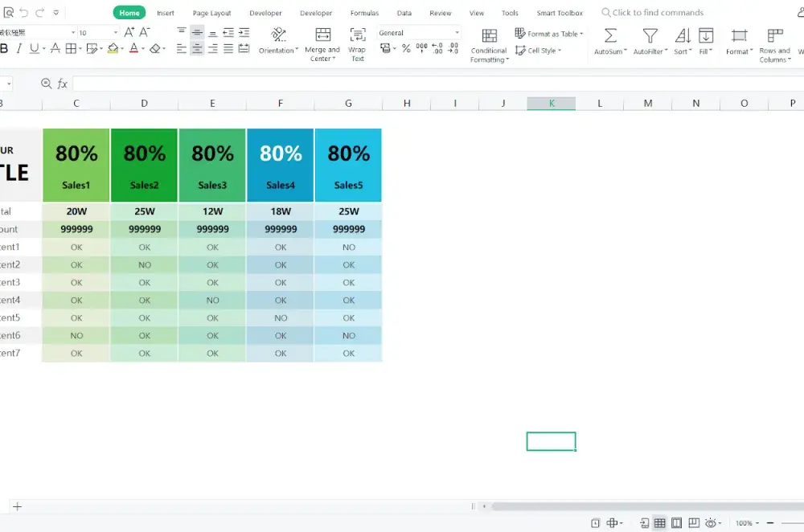Click the Fill button
Screen dimensions: 804x532
pos(706,42)
